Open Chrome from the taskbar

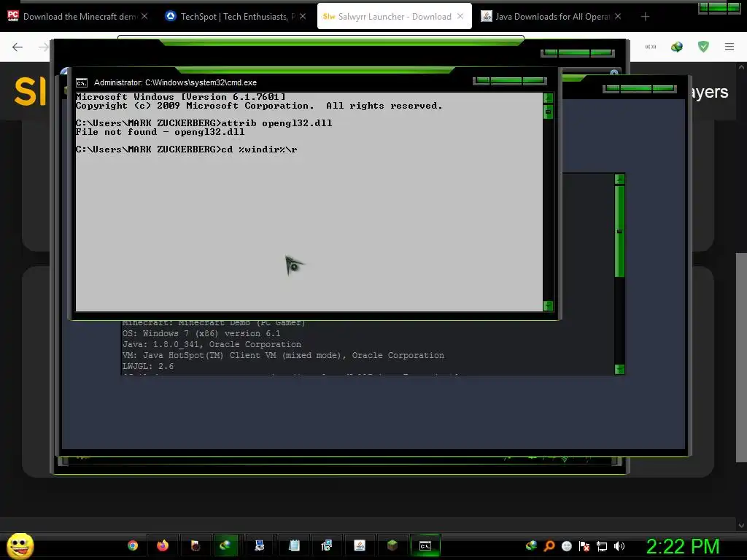point(133,545)
